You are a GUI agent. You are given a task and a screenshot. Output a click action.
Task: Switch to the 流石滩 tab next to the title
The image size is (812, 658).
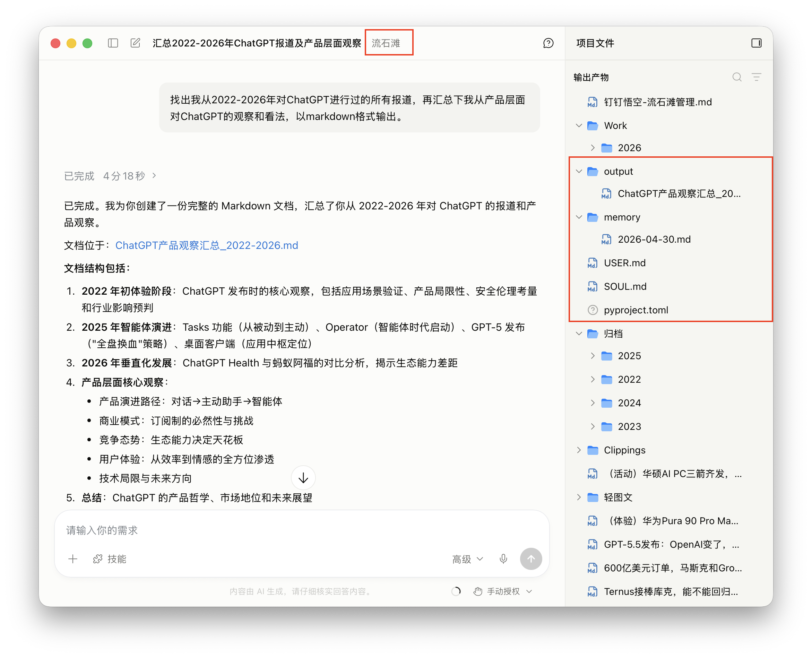click(389, 42)
